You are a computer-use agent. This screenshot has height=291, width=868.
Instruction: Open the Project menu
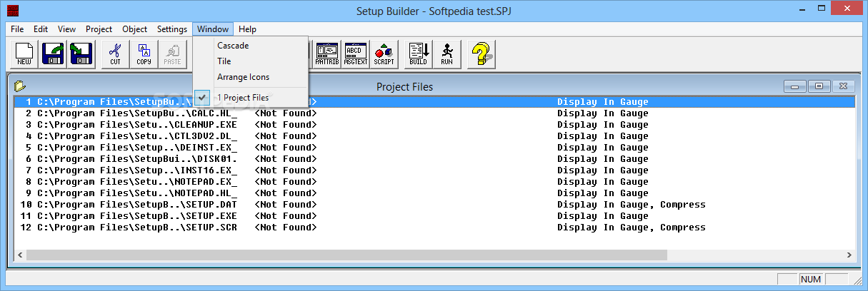pos(99,29)
